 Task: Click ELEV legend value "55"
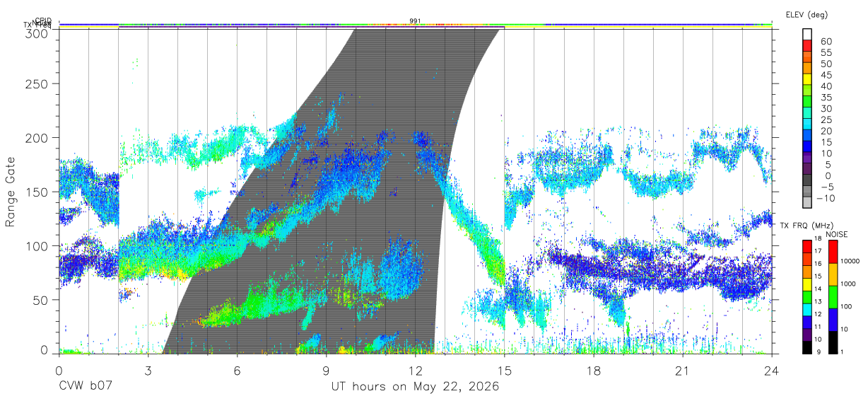pyautogui.click(x=826, y=52)
